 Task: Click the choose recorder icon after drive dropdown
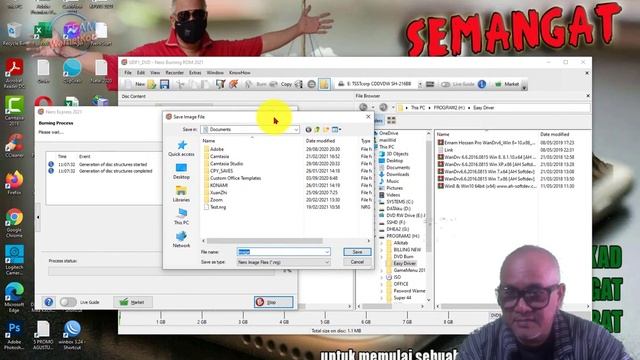point(430,84)
